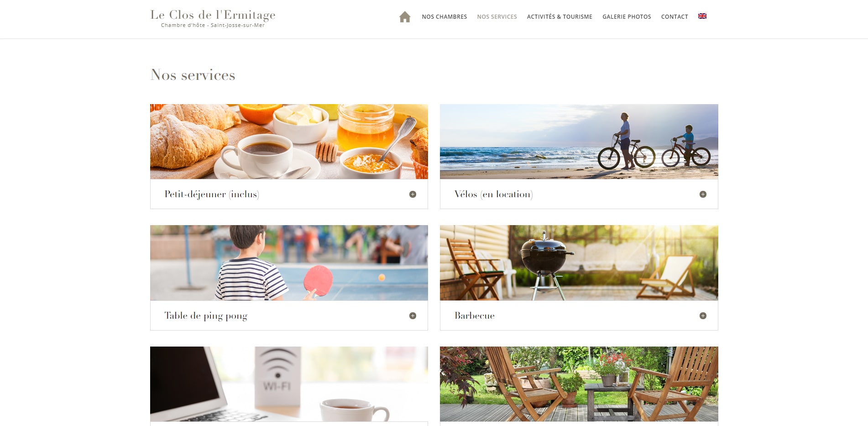Switch language with the UK flag icon
This screenshot has width=868, height=426.
pyautogui.click(x=702, y=16)
